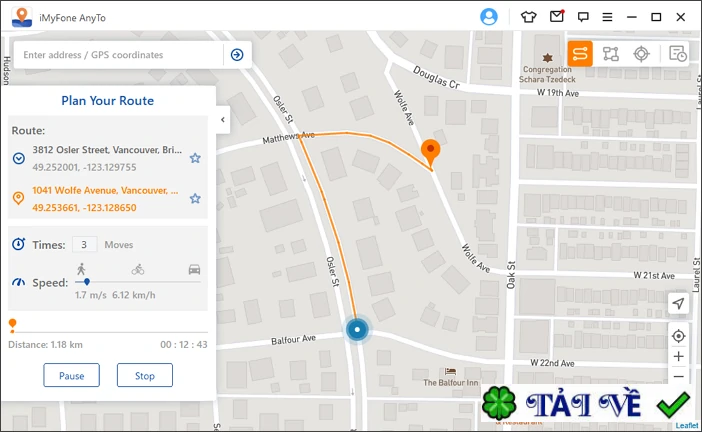
Task: Select the teleport mode target icon
Action: [x=641, y=54]
